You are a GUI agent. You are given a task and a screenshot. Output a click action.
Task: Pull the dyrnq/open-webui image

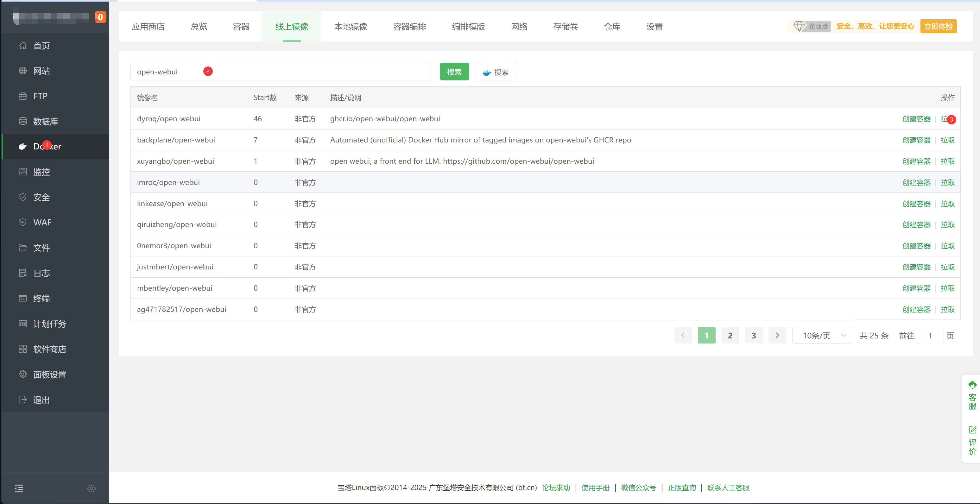pyautogui.click(x=946, y=119)
